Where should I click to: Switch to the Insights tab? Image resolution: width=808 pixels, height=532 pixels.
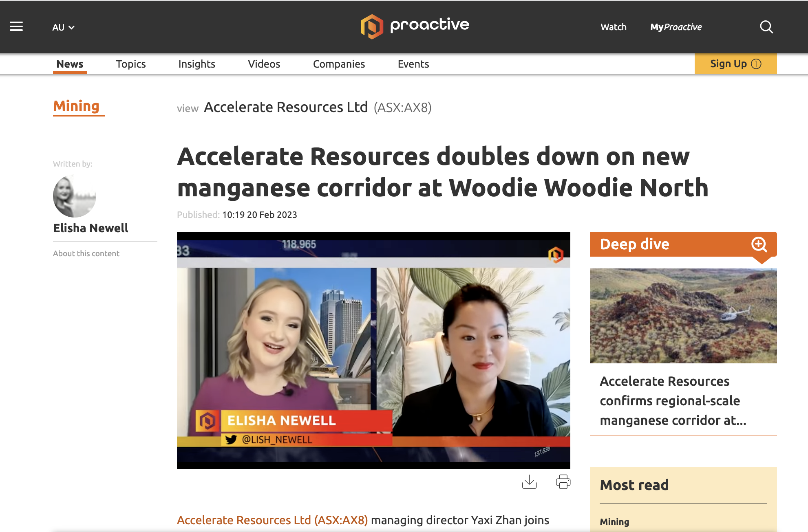(196, 64)
